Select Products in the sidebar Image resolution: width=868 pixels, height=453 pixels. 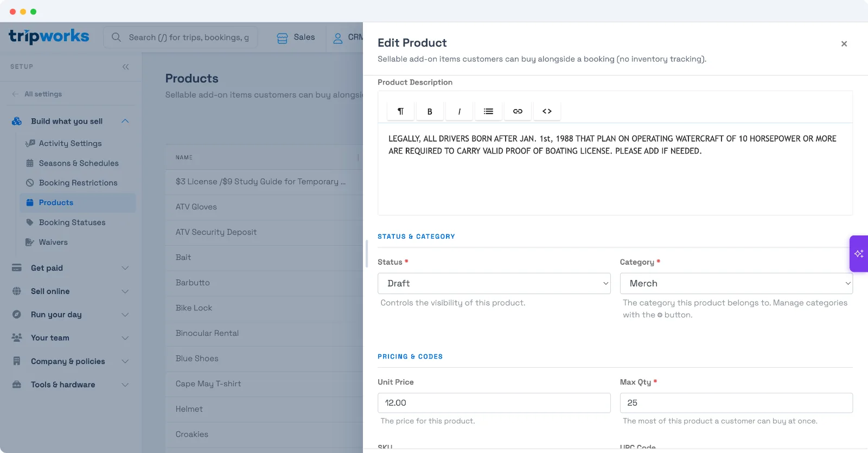pos(78,202)
